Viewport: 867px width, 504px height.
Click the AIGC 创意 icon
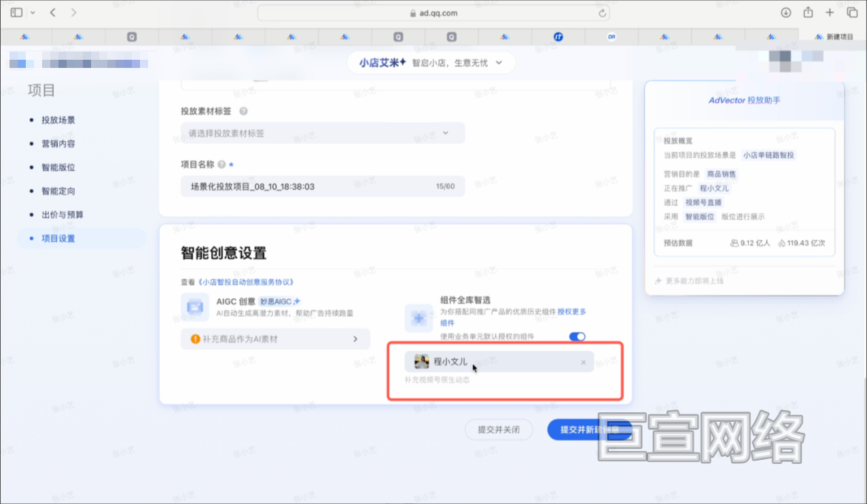coord(195,307)
